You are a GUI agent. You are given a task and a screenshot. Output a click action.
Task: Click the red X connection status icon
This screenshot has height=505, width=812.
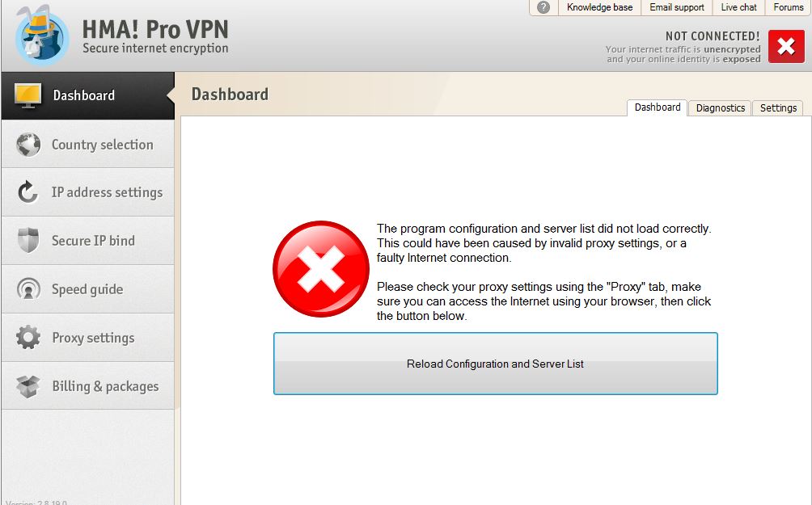click(786, 47)
